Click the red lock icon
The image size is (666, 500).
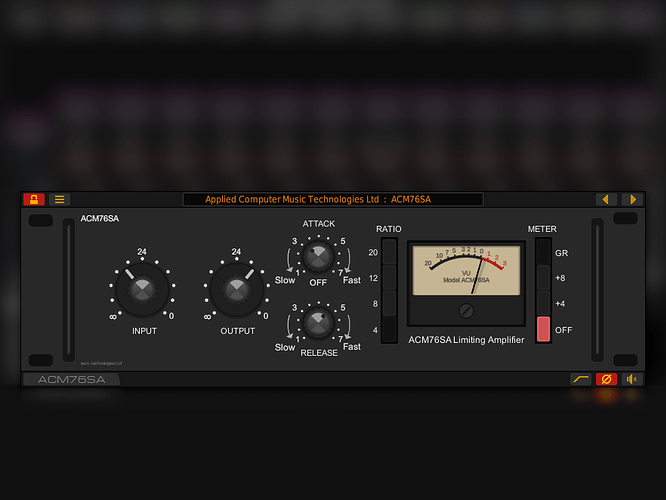point(35,200)
